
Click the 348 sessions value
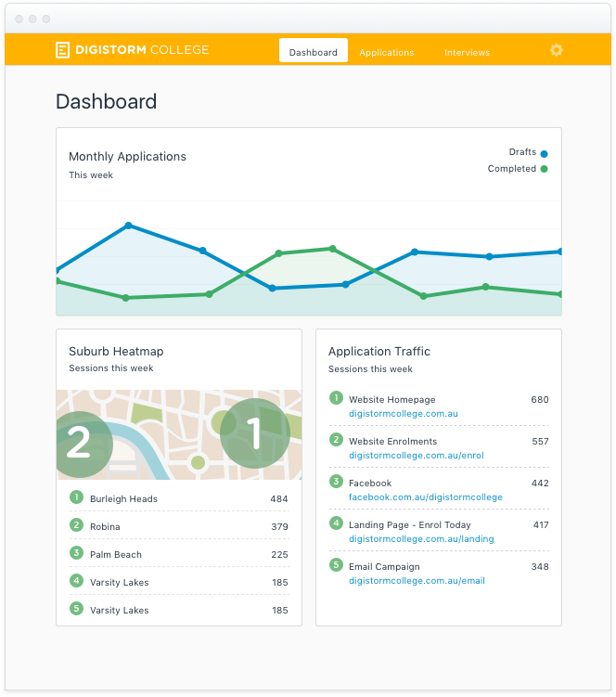(x=540, y=567)
